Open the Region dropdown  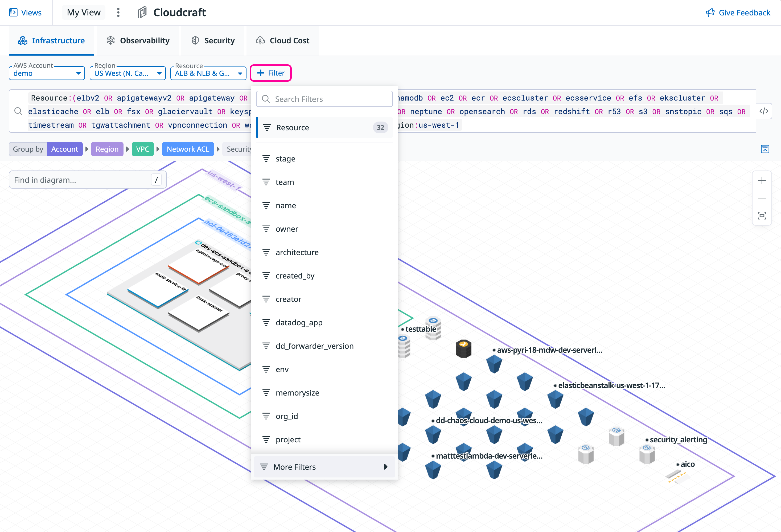[x=128, y=73]
